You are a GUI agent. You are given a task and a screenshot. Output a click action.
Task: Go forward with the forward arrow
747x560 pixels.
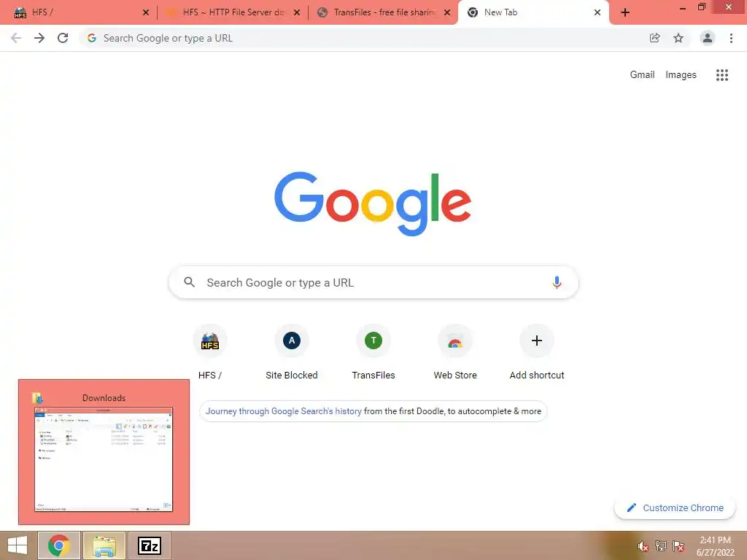pos(39,38)
